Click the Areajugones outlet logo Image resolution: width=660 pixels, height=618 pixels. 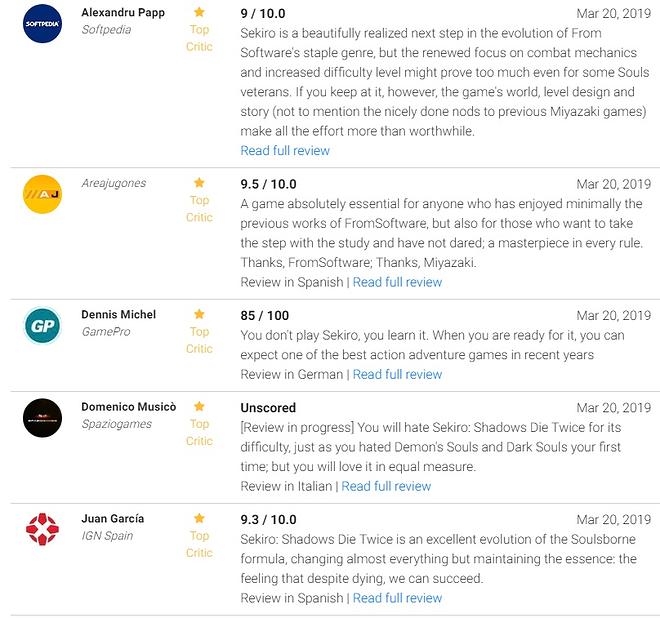coord(42,194)
